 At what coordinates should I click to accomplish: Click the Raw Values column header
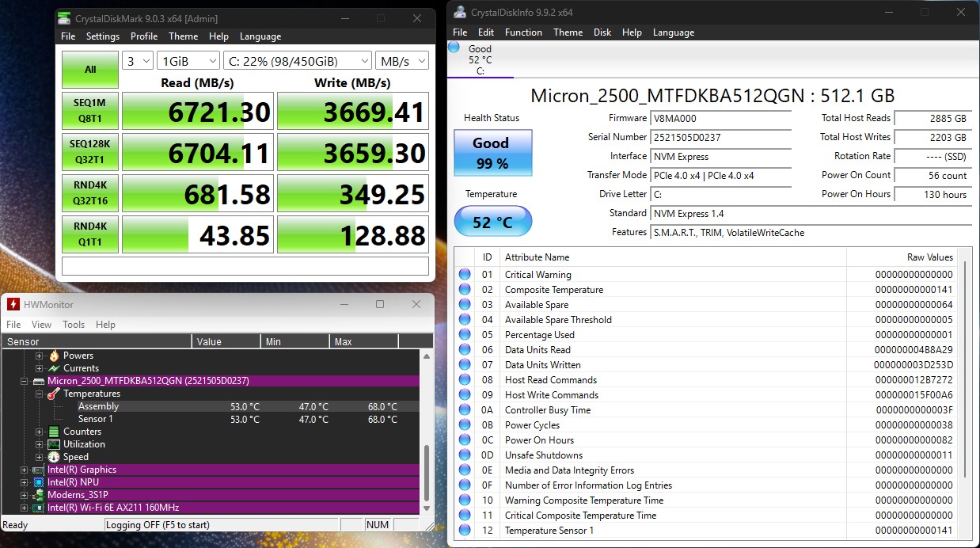pos(902,257)
